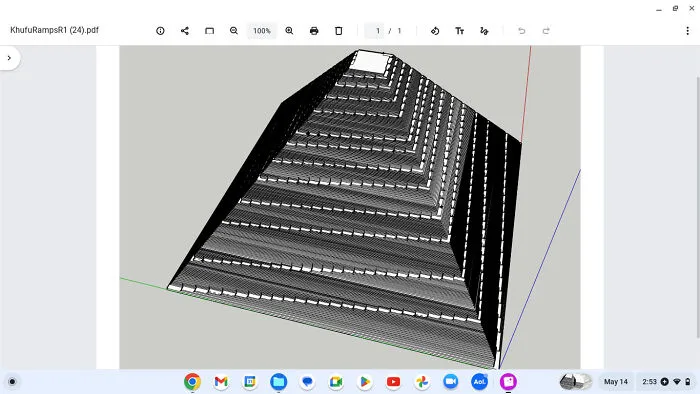Click the 100% zoom level field
The width and height of the screenshot is (700, 394).
click(262, 31)
